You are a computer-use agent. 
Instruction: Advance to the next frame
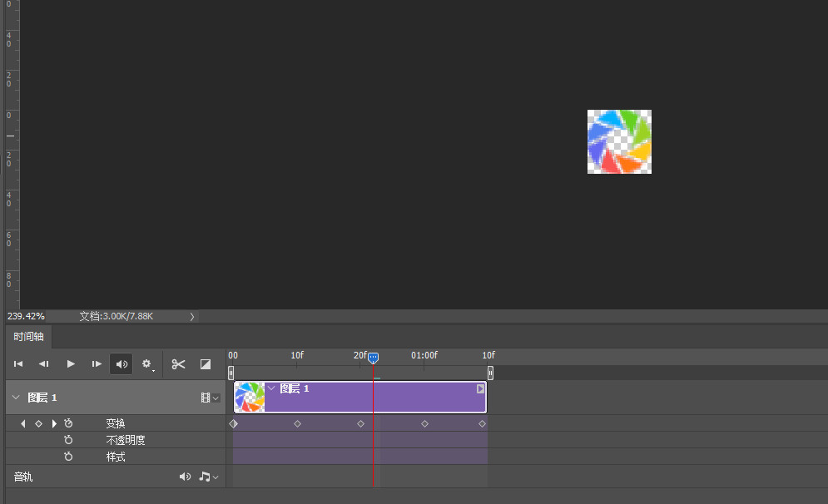click(x=97, y=364)
